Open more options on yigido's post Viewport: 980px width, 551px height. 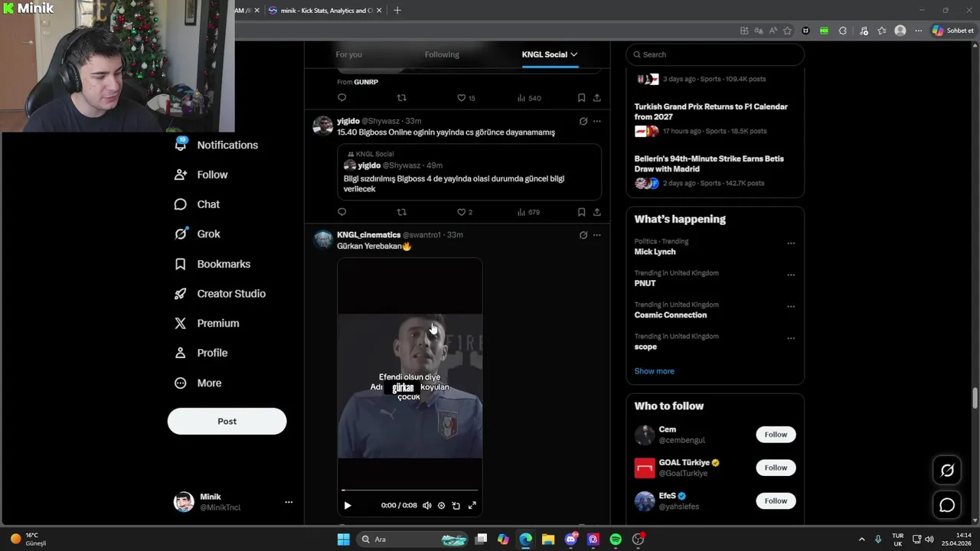coord(597,121)
